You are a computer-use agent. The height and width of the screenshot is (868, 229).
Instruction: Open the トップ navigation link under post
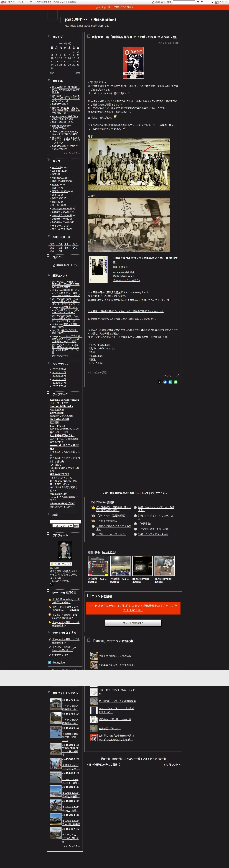tap(145, 493)
